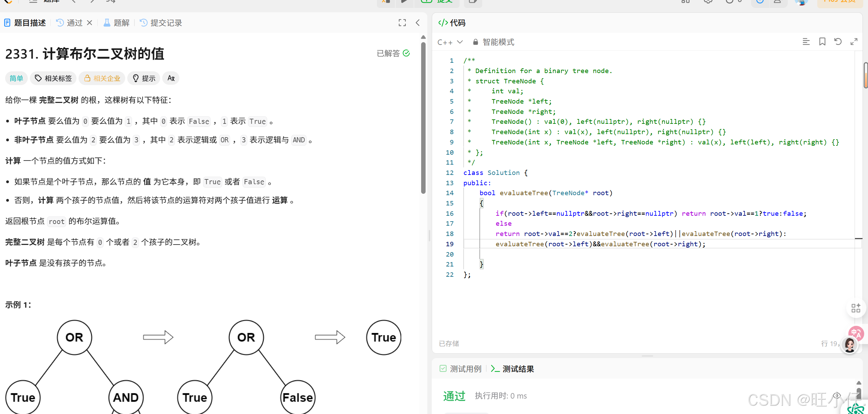The height and width of the screenshot is (414, 868).
Task: Click the format code icon
Action: 806,42
